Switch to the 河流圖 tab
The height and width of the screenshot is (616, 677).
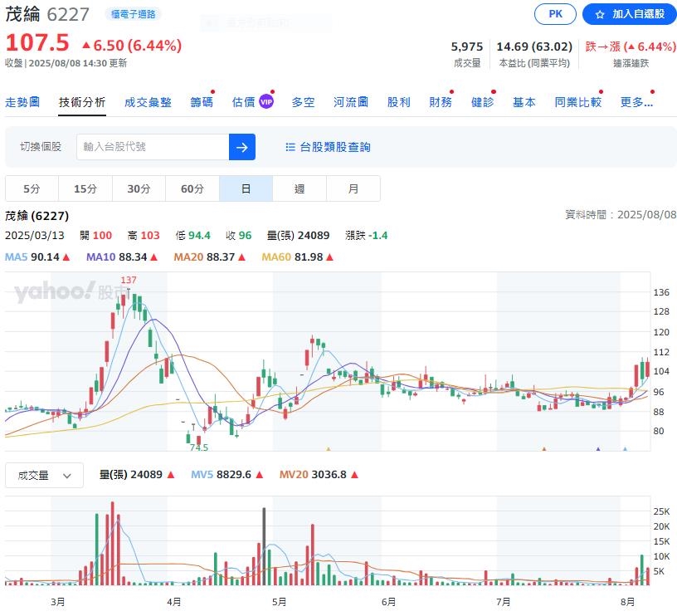[350, 101]
